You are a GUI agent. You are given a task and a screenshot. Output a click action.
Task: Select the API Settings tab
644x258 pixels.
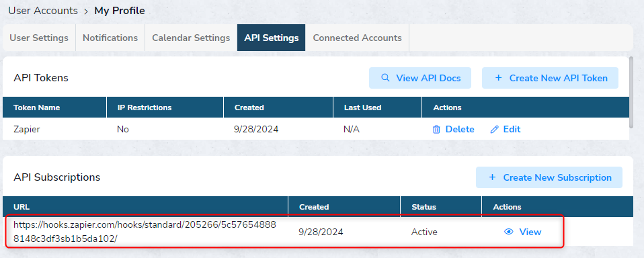click(x=271, y=38)
